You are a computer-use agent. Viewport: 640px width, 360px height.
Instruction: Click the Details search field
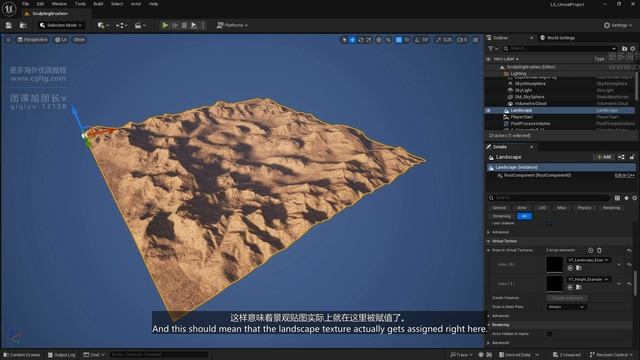coord(549,198)
